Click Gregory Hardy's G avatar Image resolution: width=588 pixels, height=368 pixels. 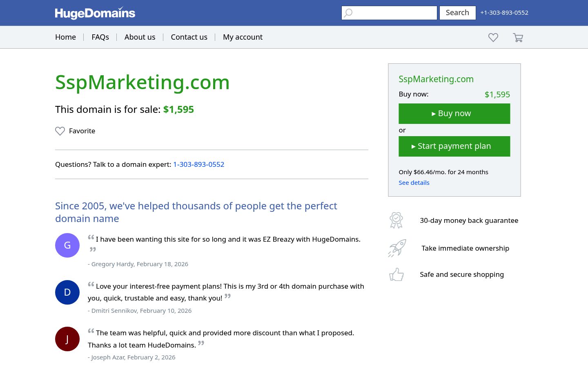(67, 245)
